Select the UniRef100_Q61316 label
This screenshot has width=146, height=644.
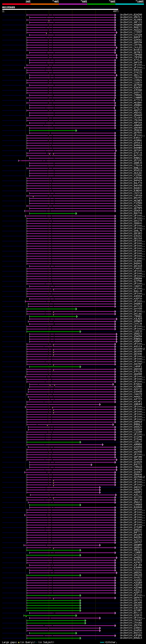(x=131, y=239)
